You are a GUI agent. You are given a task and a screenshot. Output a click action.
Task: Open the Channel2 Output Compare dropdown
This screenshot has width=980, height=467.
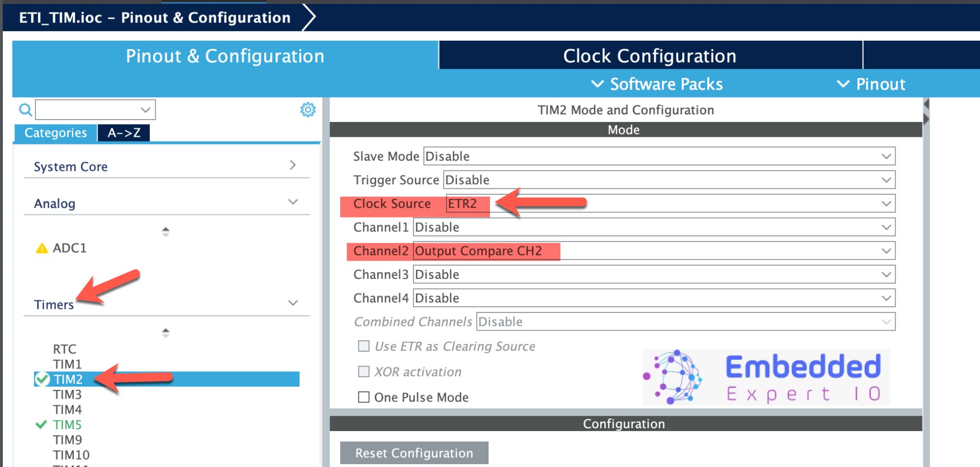pyautogui.click(x=885, y=250)
